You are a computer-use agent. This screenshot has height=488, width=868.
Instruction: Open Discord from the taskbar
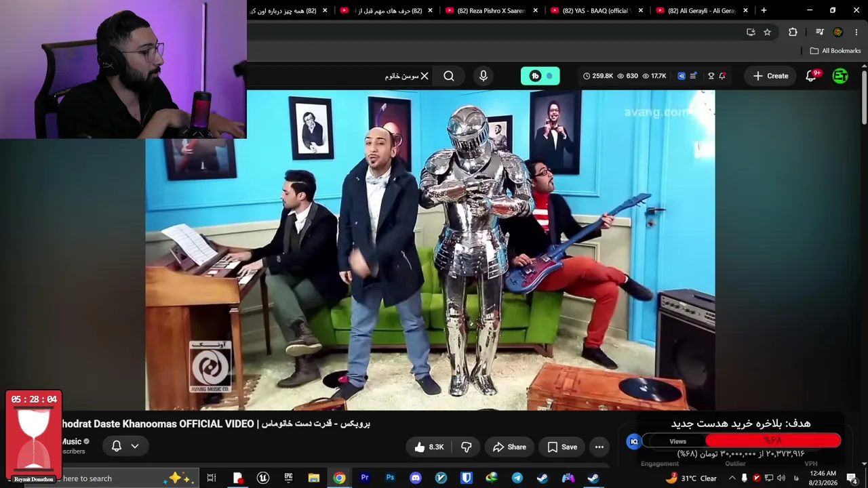(416, 479)
